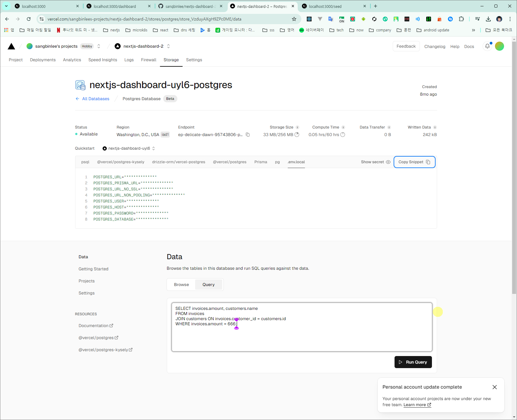517x420 pixels.
Task: Go back to All Databases
Action: coord(92,99)
